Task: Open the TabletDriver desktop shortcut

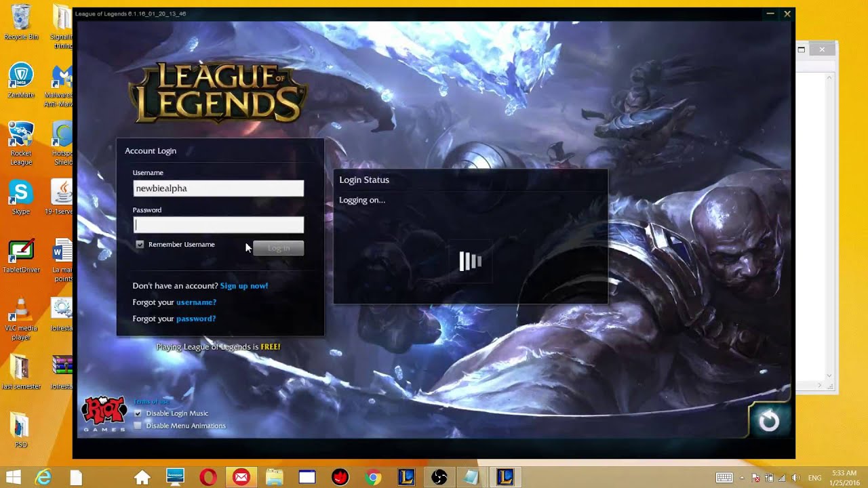Action: 21,256
